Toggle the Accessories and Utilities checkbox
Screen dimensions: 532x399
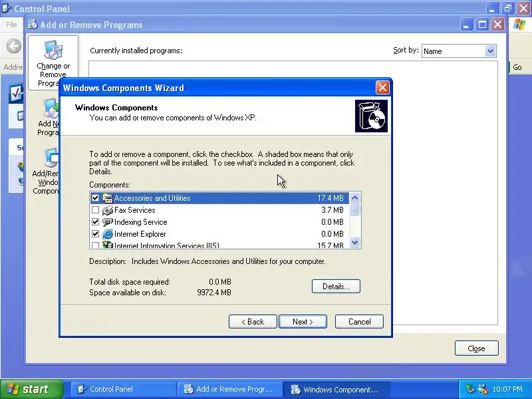[95, 198]
